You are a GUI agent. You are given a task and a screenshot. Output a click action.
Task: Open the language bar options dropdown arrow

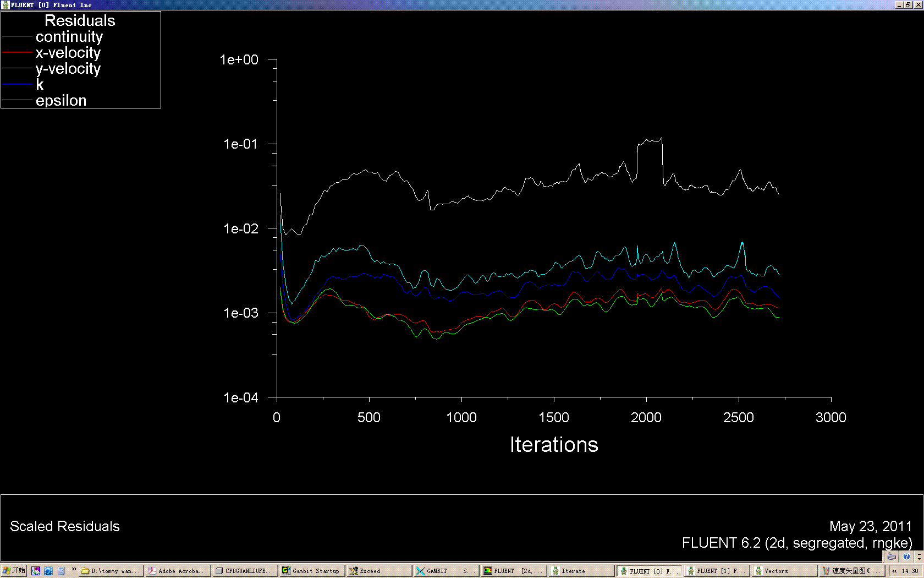(x=919, y=557)
